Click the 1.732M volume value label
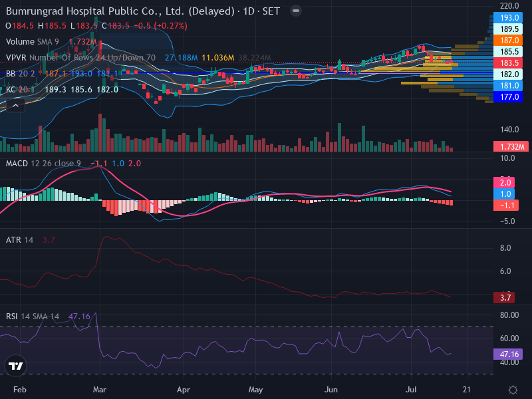 click(x=511, y=146)
